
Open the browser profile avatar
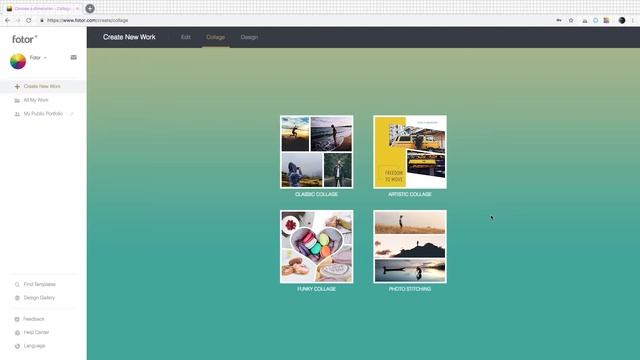622,20
